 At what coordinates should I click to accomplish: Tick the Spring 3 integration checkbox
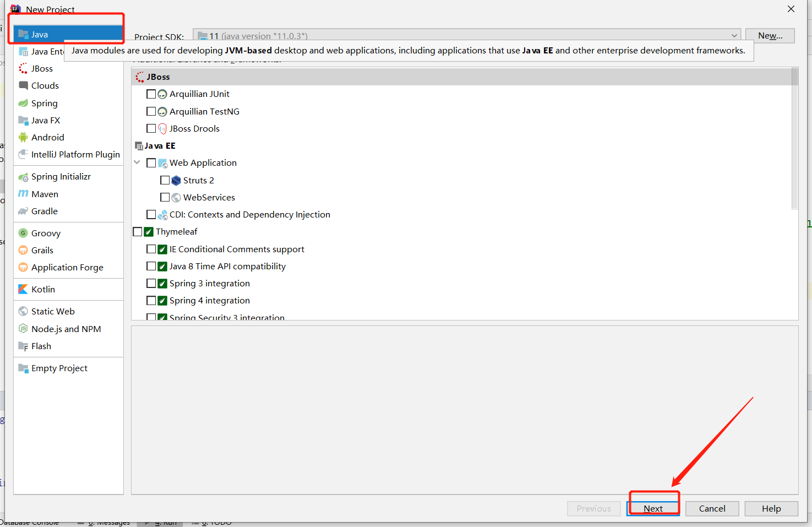tap(151, 283)
